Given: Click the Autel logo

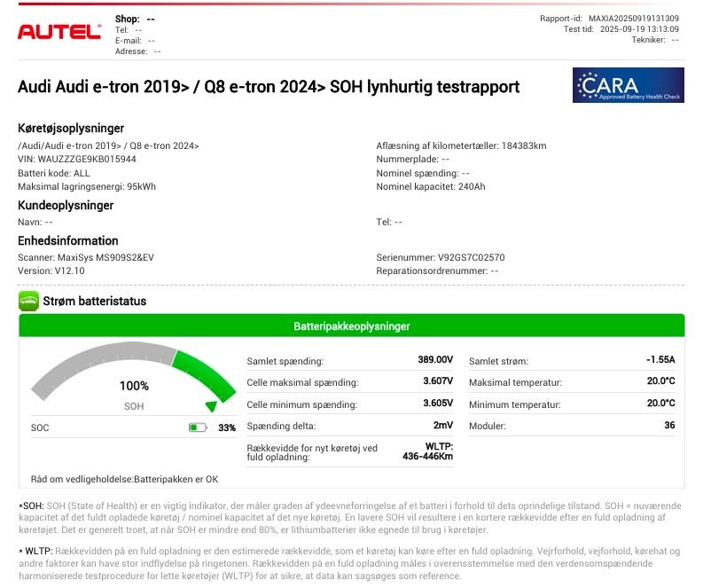Looking at the screenshot, I should (x=59, y=31).
